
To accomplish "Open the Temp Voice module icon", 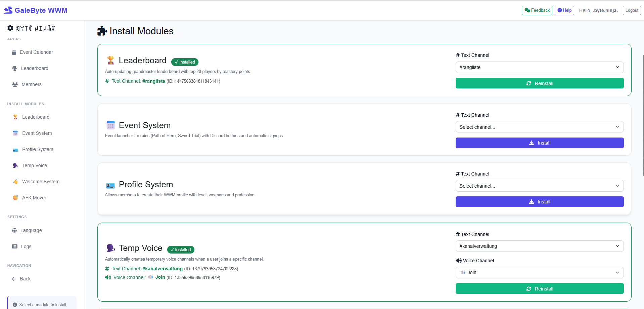I will (x=15, y=165).
